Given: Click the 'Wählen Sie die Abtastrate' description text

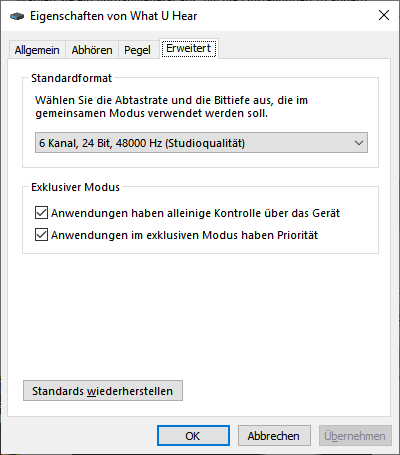Looking at the screenshot, I should [171, 107].
